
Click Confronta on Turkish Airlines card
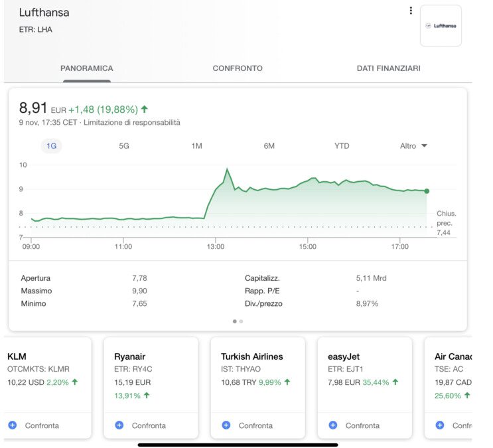pos(255,425)
